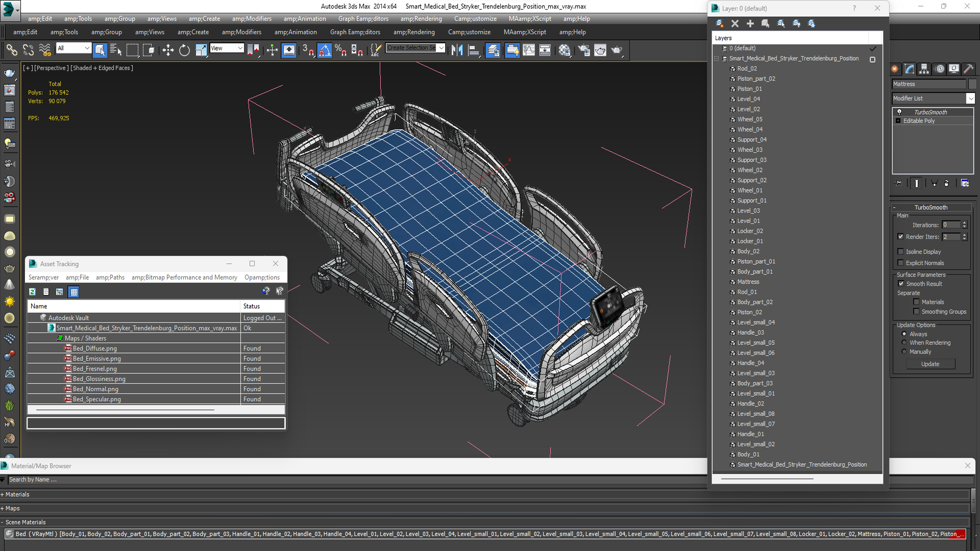
Task: Choose the Select and Rotate tool
Action: (184, 50)
